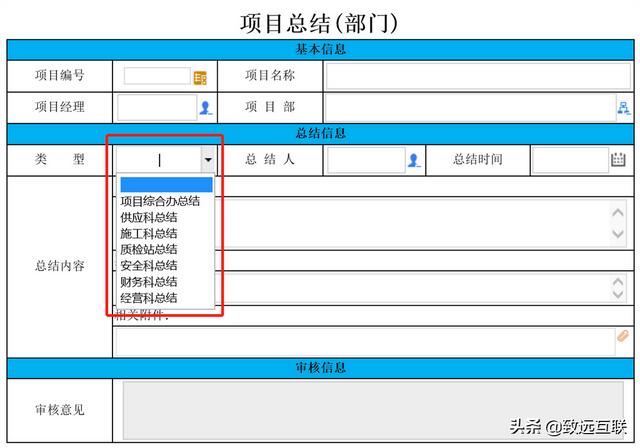Viewport: 640px width, 448px height.
Task: Choose 施工科总结 option
Action: click(x=149, y=233)
